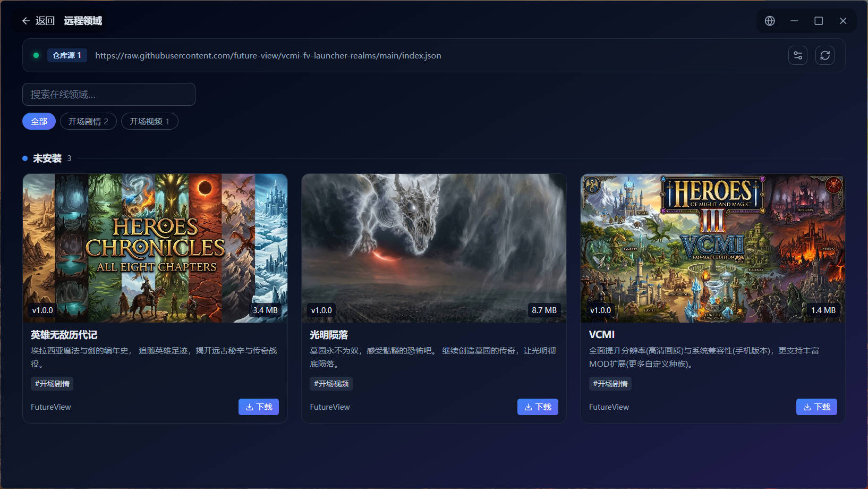Click the repository index.json URL

click(x=268, y=55)
